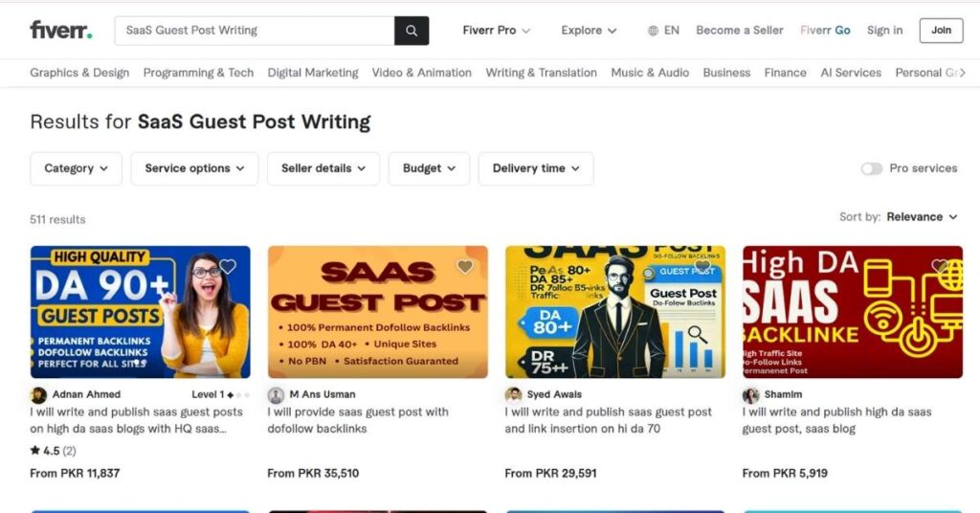Select Writing & Translation category

[542, 73]
